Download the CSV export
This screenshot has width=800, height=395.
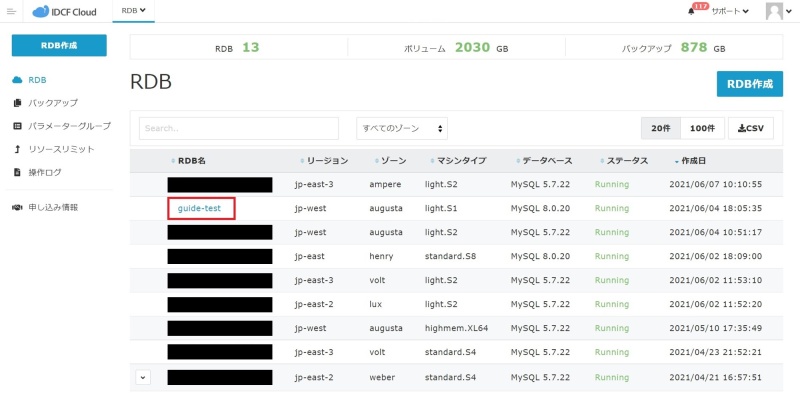[751, 128]
